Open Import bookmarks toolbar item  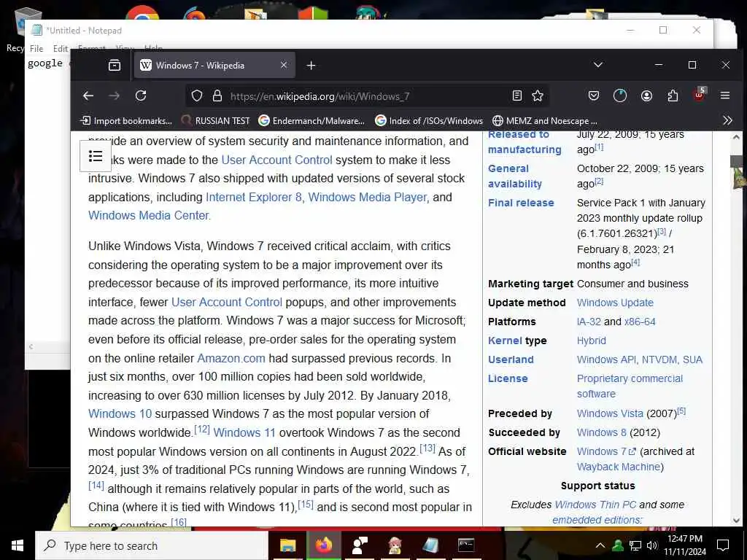126,121
